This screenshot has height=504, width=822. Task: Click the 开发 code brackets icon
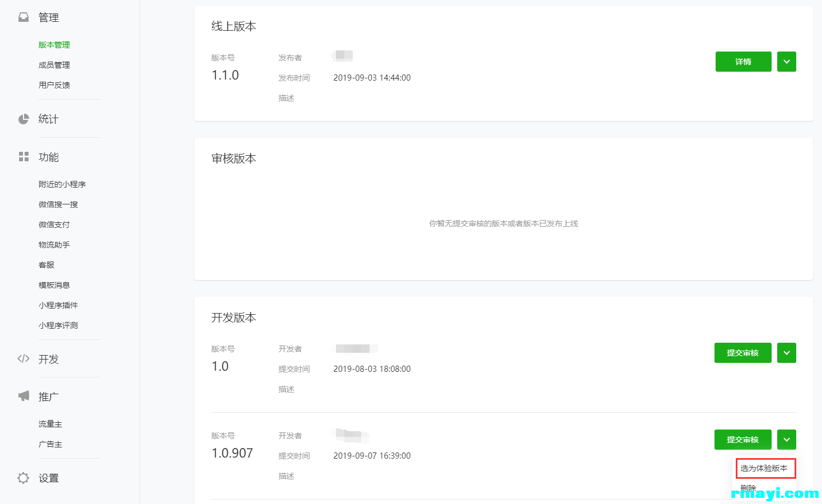(24, 359)
